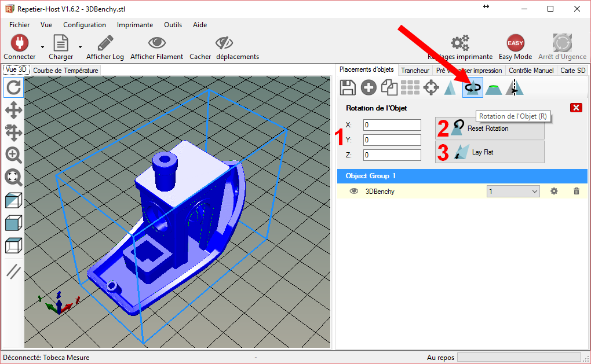Click the add object plus icon
This screenshot has width=591, height=364.
pos(369,87)
